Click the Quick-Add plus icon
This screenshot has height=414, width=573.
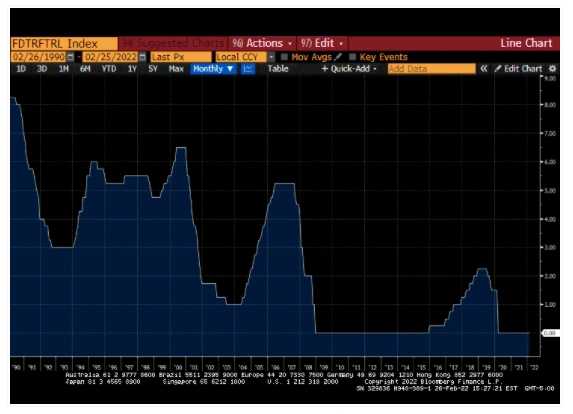click(x=325, y=69)
